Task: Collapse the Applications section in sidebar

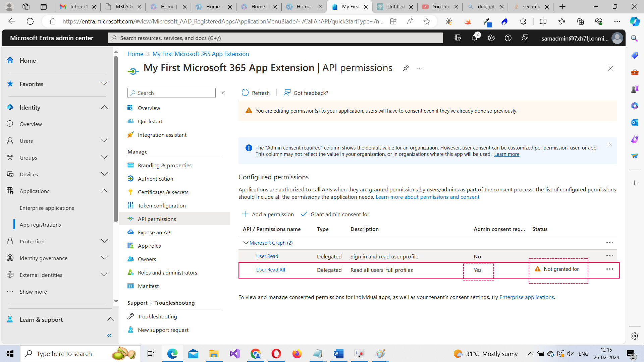Action: click(104, 191)
